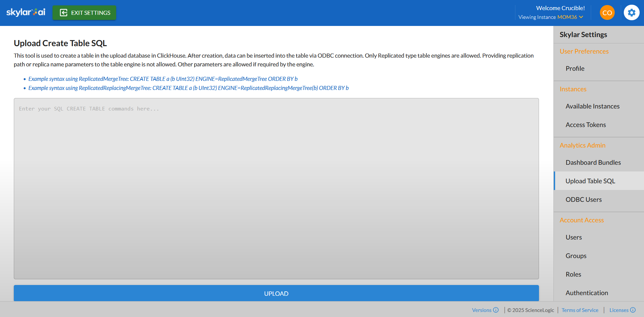Navigate to Access Tokens
Viewport: 644px width, 317px height.
pyautogui.click(x=585, y=125)
